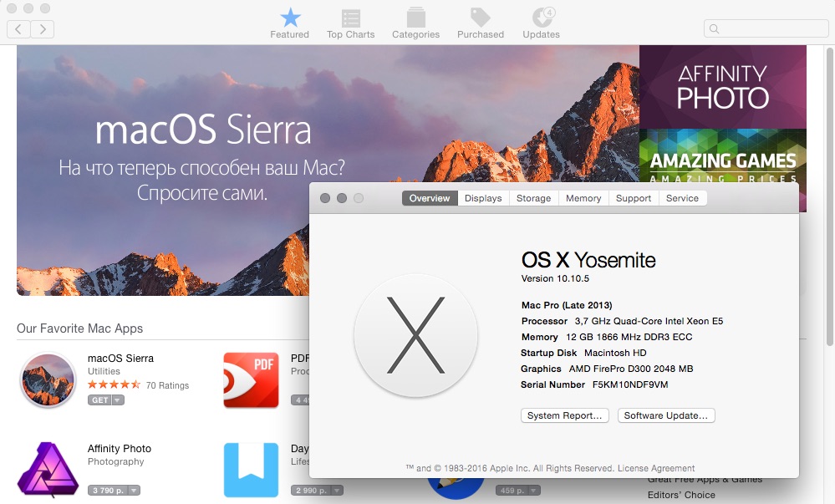The height and width of the screenshot is (504, 835).
Task: Expand the GET button dropdown for macOS Sierra
Action: 118,400
